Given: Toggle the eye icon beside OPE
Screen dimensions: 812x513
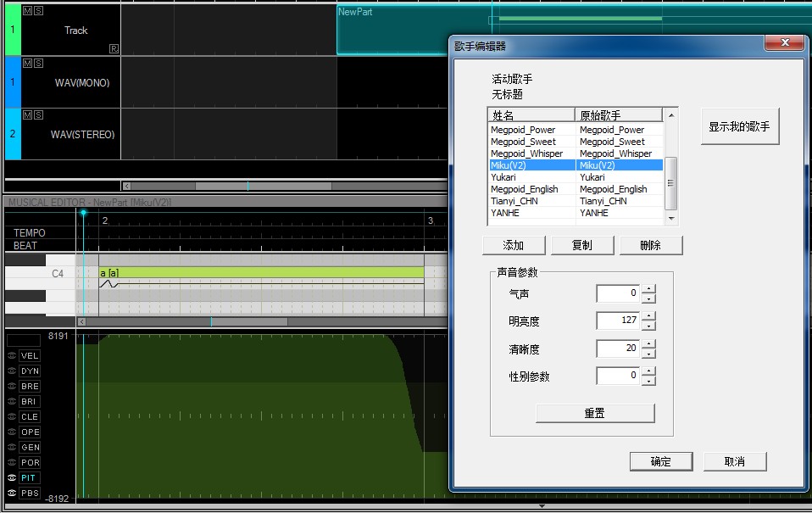Looking at the screenshot, I should [12, 432].
